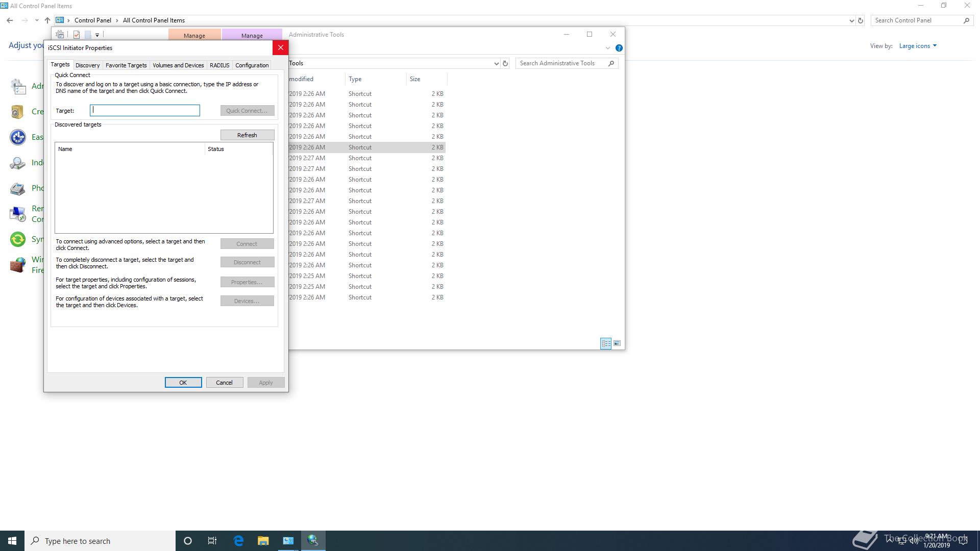Viewport: 980px width, 551px height.
Task: Refresh the Administrative Tools folder
Action: [x=505, y=63]
